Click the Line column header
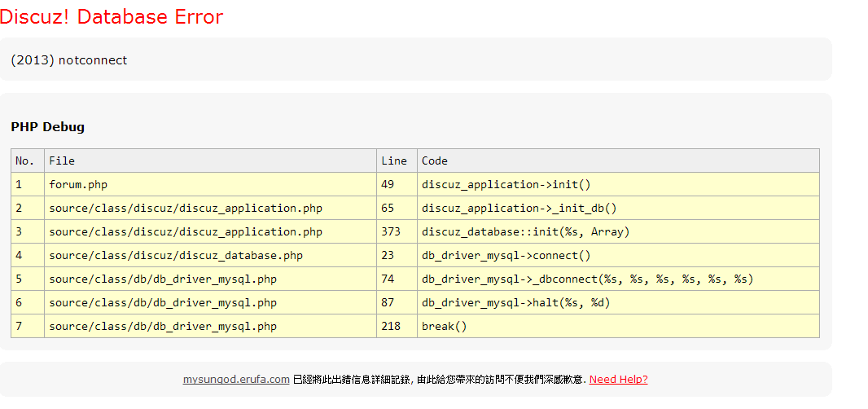This screenshot has height=409, width=868. 397,161
